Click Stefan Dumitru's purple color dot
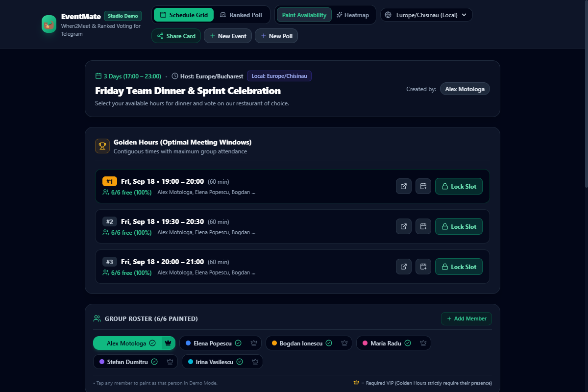Viewport: 588px width, 392px height. click(x=102, y=362)
